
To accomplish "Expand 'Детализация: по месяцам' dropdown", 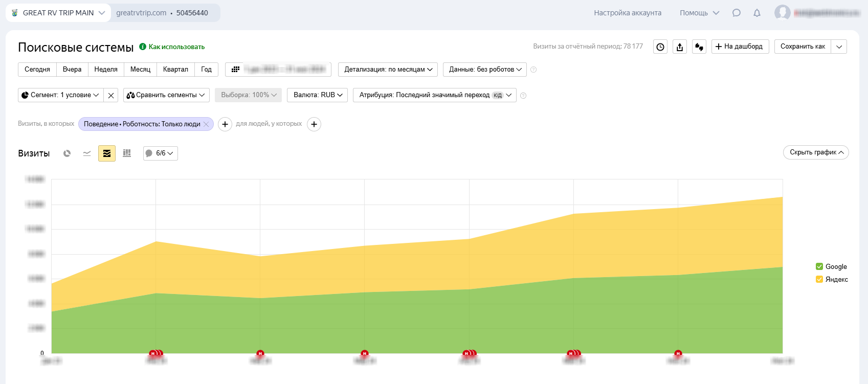I will (x=388, y=70).
